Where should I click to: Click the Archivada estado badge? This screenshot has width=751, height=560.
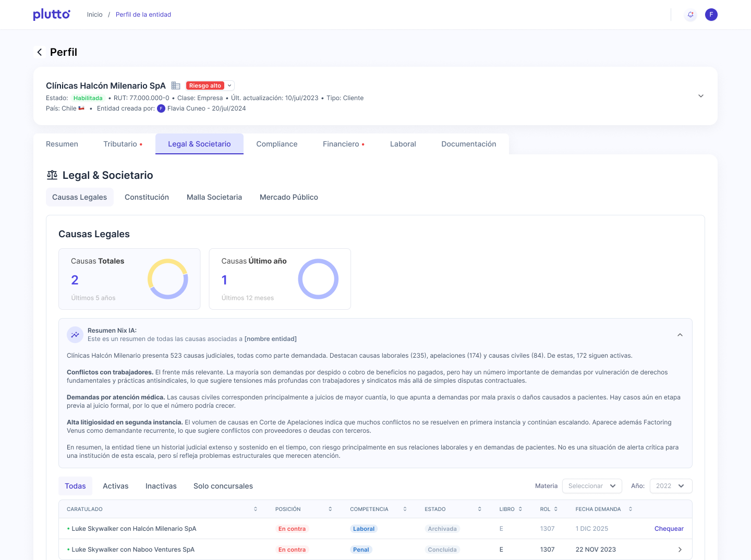pyautogui.click(x=442, y=529)
